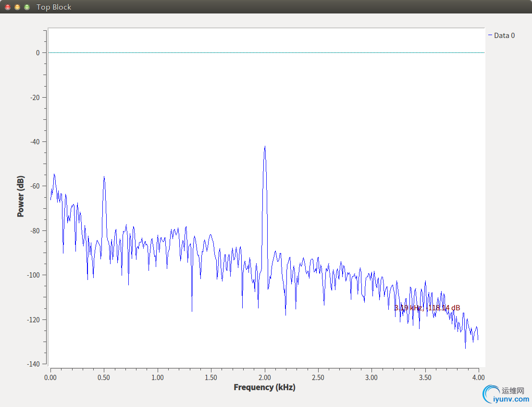Toggle the Data 0 legend entry

(501, 35)
